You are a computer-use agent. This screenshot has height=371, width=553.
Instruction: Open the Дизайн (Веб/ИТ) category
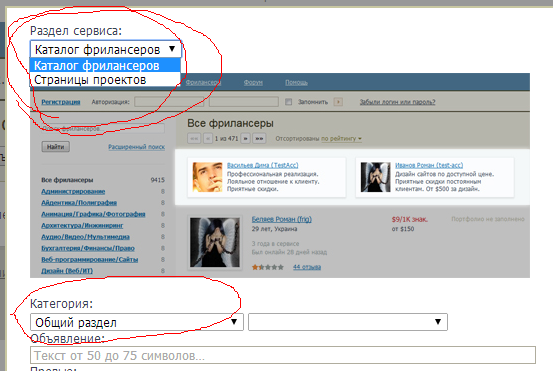coord(67,270)
